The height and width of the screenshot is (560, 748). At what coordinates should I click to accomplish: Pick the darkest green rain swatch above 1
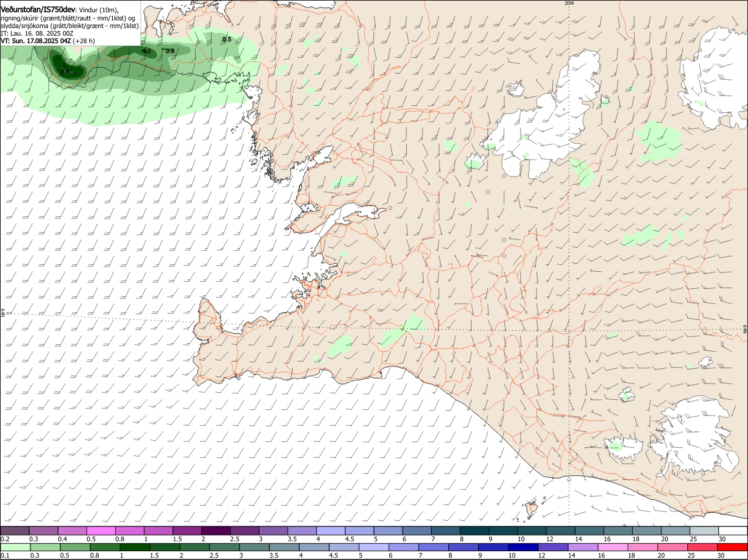(135, 547)
